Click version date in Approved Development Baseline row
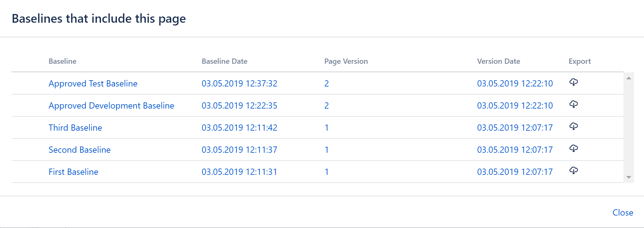This screenshot has width=644, height=228. (515, 106)
